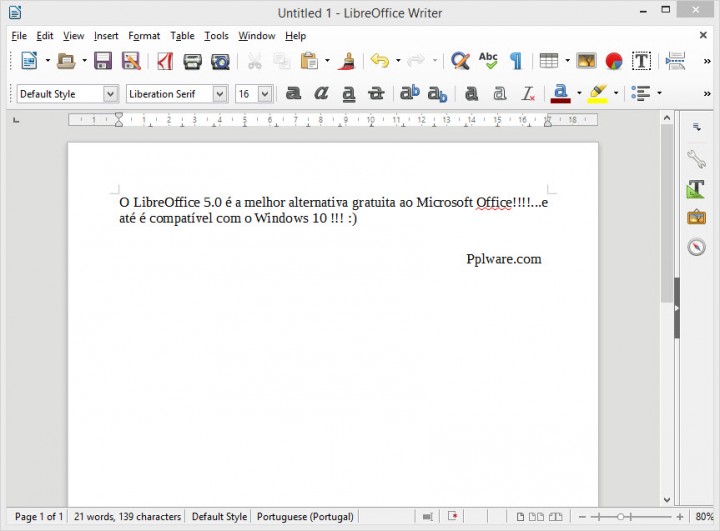
Task: Switch to book view layout
Action: tap(556, 517)
